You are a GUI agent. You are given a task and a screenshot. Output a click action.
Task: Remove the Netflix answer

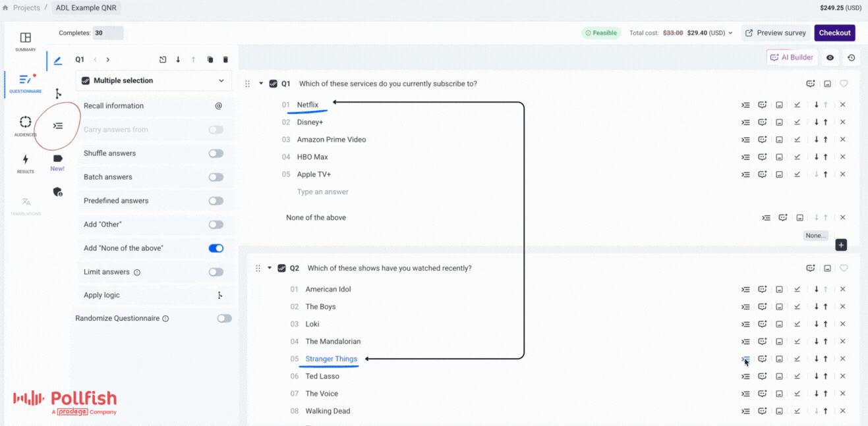(842, 105)
